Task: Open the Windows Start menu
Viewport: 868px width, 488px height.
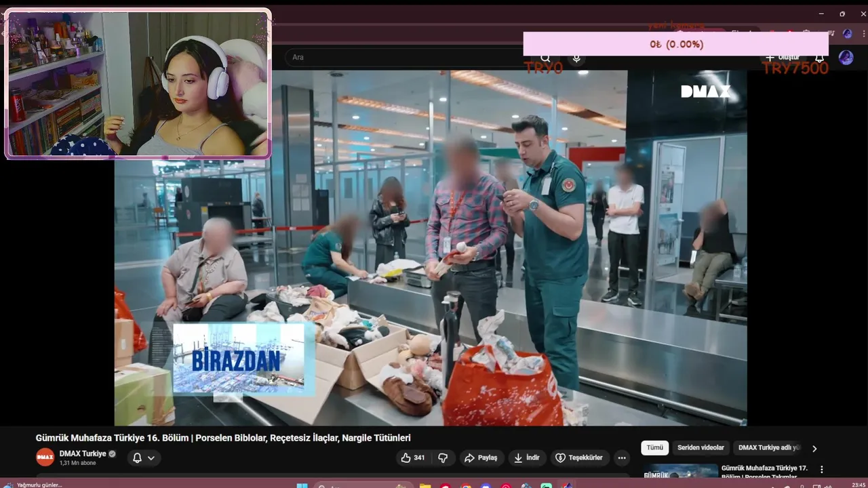Action: click(x=302, y=485)
